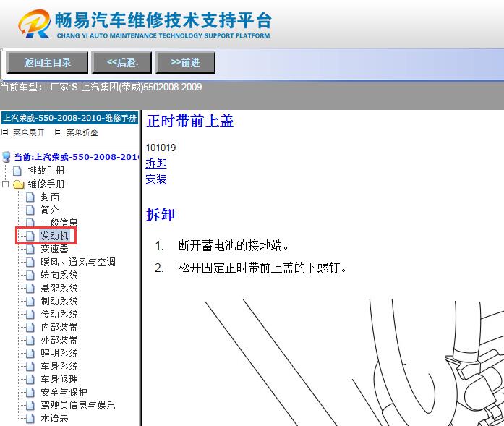Image resolution: width=504 pixels, height=426 pixels.
Task: Open the 拆卸 anchor link
Action: coord(156,163)
